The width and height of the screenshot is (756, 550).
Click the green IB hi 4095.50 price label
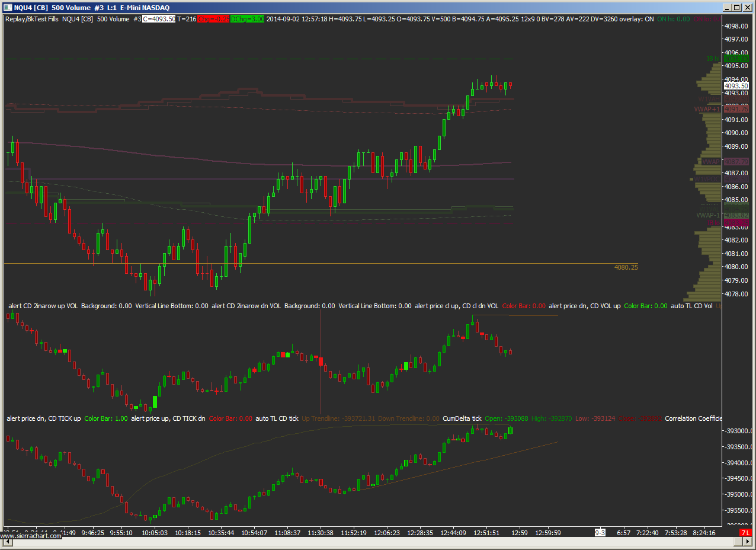(736, 59)
